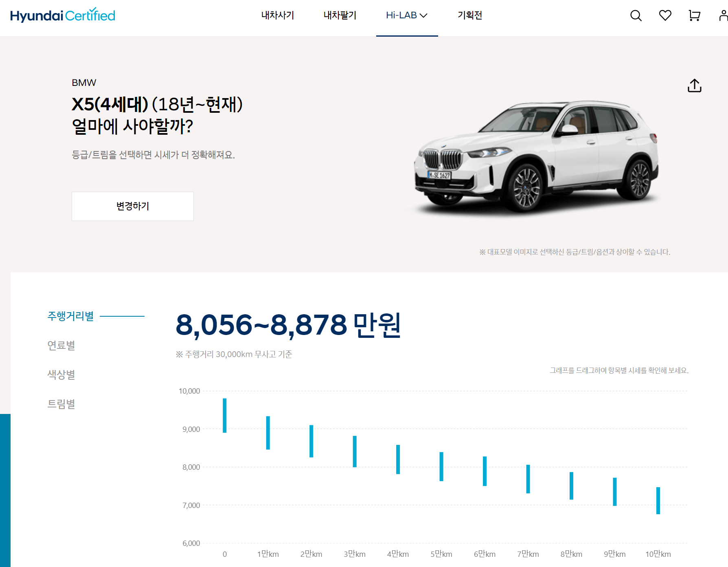Viewport: 728px width, 567px height.
Task: Click the price bar at 7만km
Action: [x=528, y=479]
